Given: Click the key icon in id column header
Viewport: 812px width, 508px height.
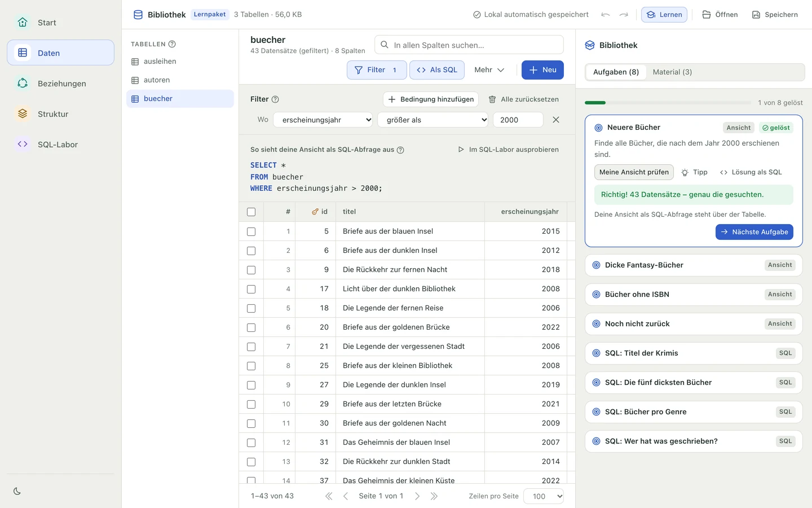Looking at the screenshot, I should [x=315, y=212].
